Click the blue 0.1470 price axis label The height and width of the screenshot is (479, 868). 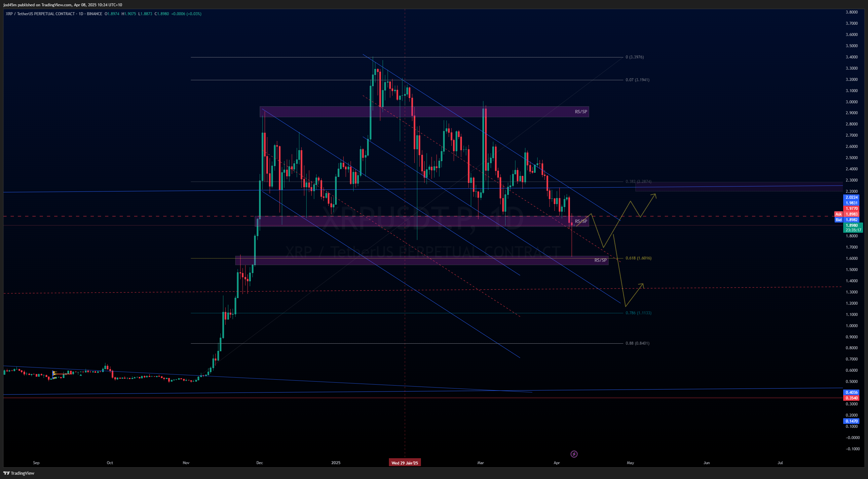pyautogui.click(x=851, y=421)
